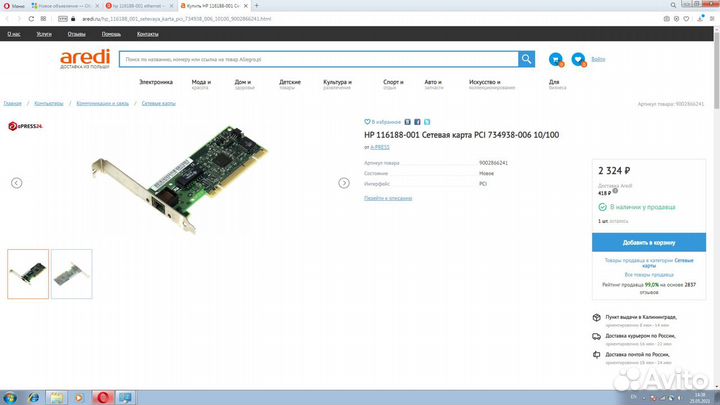
Task: Add to favorites via 'В избранное'
Action: pyautogui.click(x=382, y=122)
